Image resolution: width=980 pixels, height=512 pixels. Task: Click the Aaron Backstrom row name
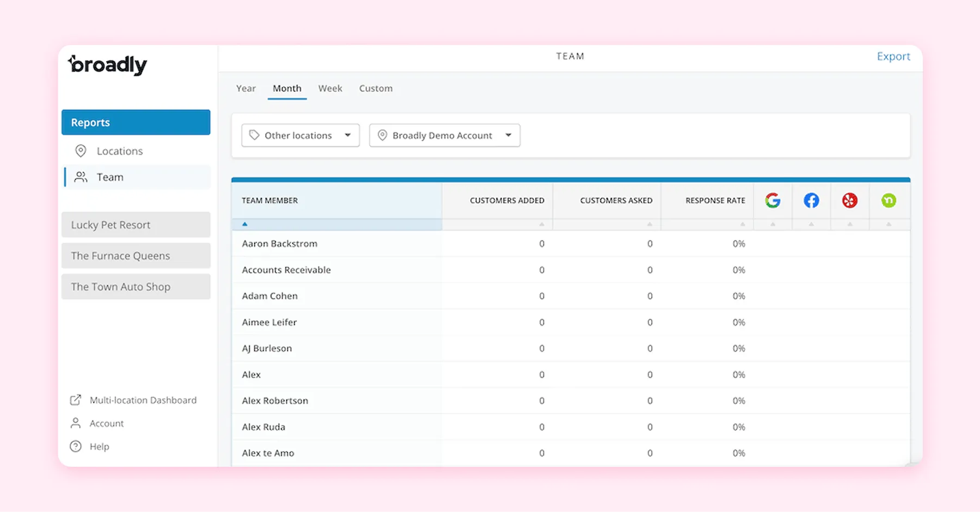(280, 244)
